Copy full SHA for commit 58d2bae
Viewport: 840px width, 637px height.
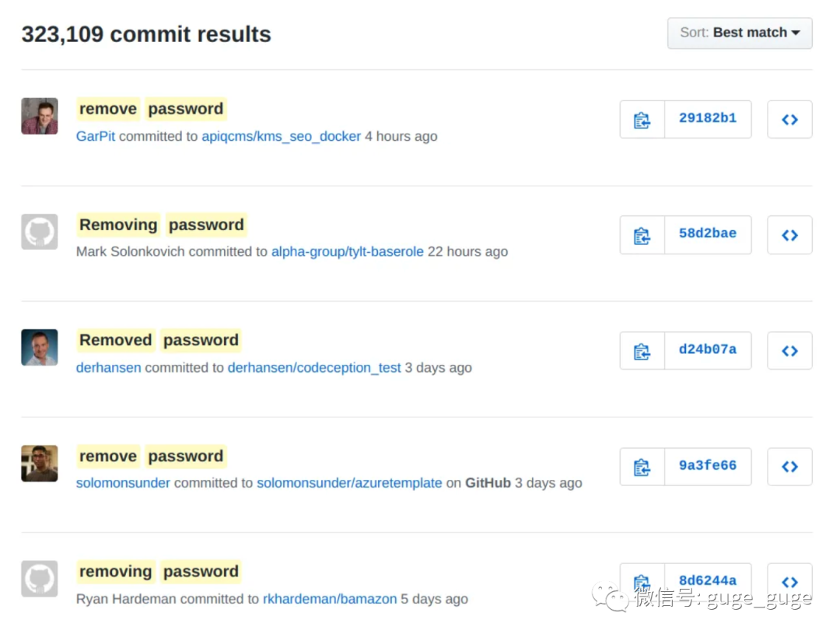click(x=642, y=235)
